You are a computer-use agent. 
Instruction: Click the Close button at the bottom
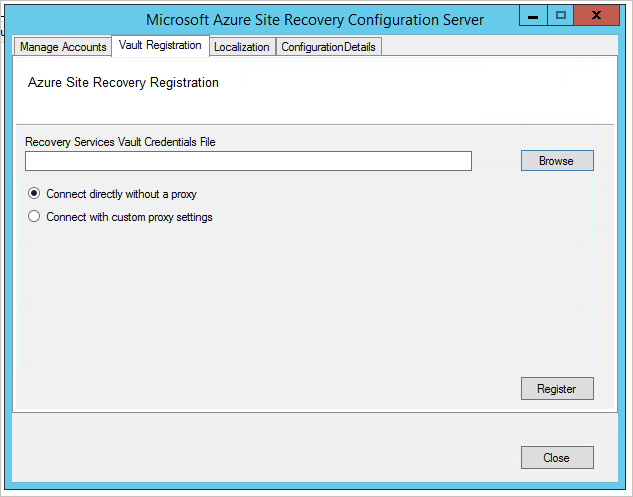(x=556, y=458)
